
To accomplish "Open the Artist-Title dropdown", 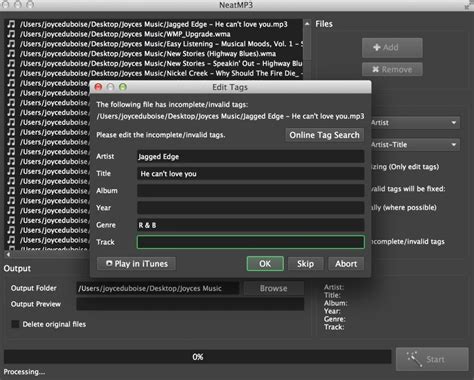I will [415, 145].
